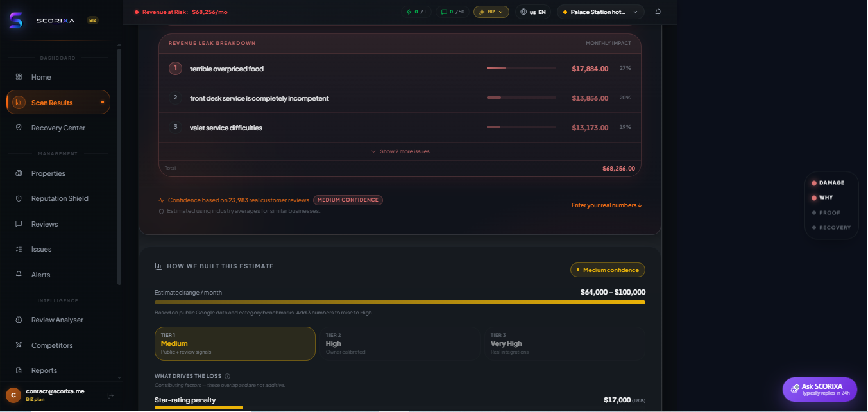868x412 pixels.
Task: Click the globe language icon
Action: pyautogui.click(x=523, y=12)
